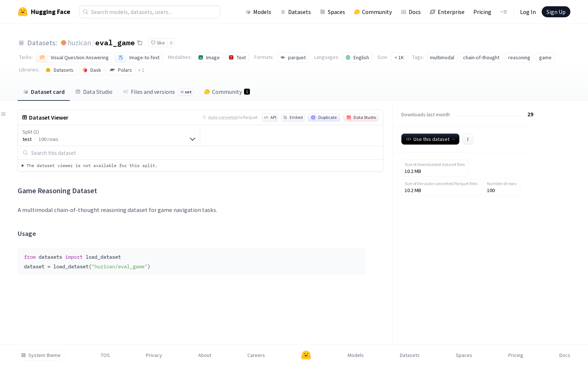Open the Privacy footer link
The height and width of the screenshot is (368, 588).
[154, 355]
